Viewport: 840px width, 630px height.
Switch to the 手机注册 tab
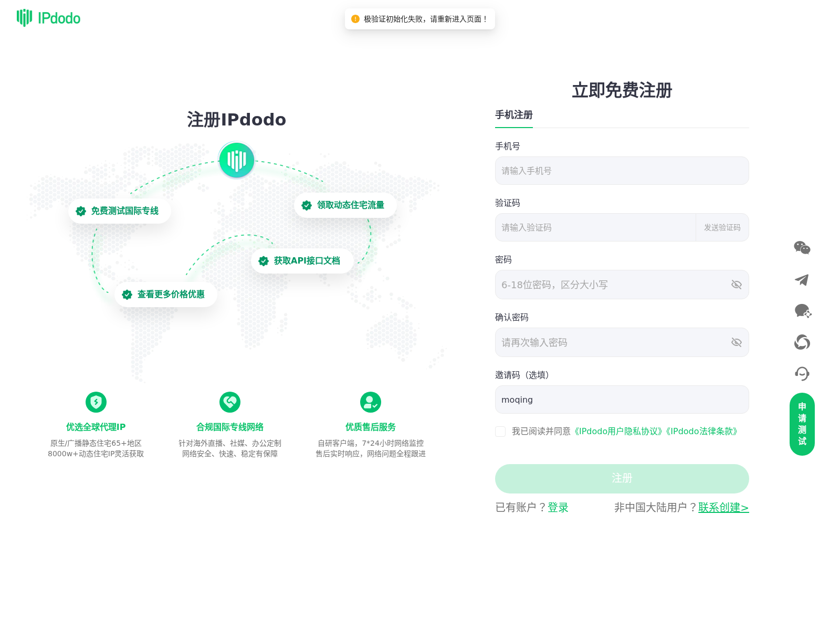pyautogui.click(x=513, y=114)
